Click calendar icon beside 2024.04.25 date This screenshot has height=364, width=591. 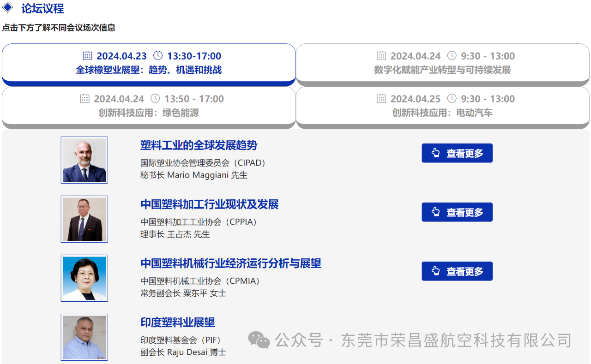381,99
